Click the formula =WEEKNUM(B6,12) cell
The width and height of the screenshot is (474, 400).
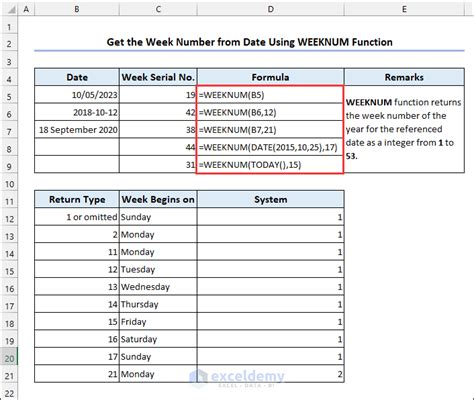[x=271, y=112]
